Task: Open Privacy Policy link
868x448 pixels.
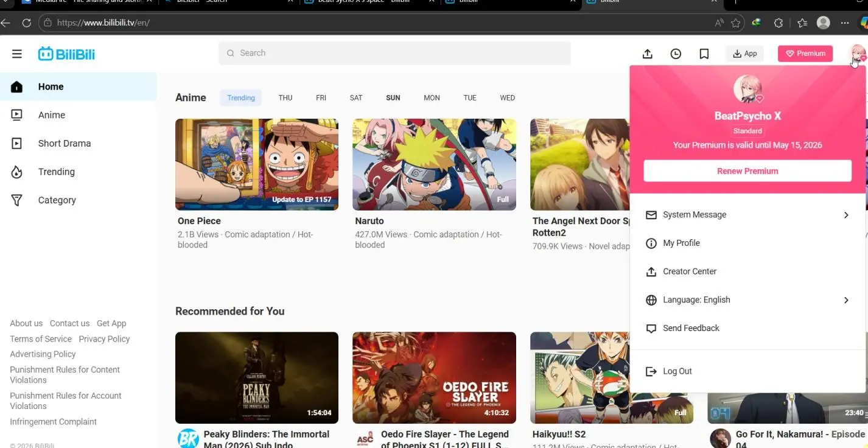Action: pyautogui.click(x=104, y=339)
